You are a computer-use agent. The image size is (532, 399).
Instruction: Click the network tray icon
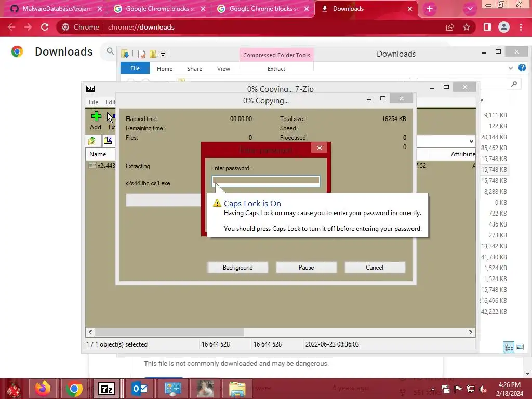[471, 389]
